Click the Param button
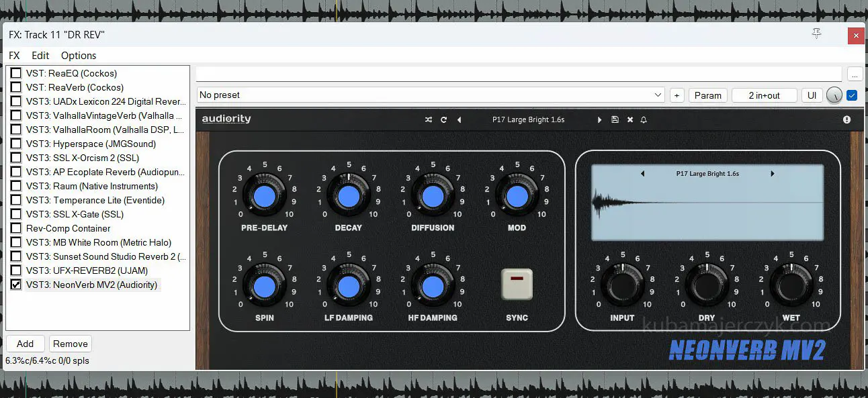868x398 pixels. (x=707, y=95)
